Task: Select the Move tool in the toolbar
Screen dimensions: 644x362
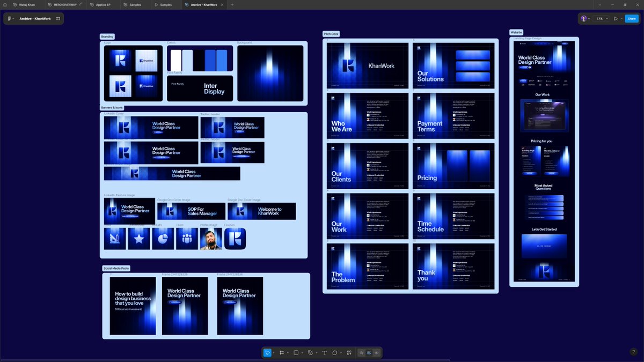Action: click(x=267, y=353)
